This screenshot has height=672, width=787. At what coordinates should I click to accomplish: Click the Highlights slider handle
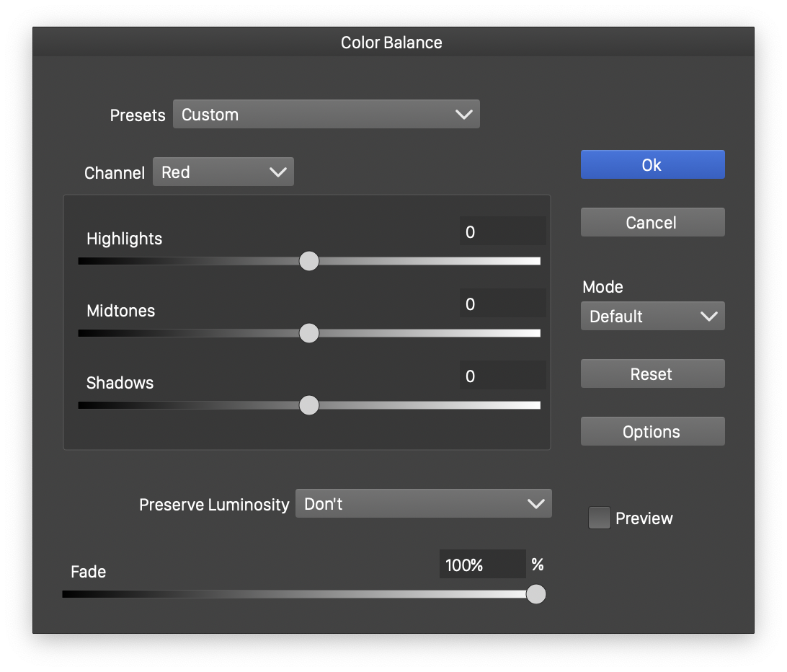[308, 261]
